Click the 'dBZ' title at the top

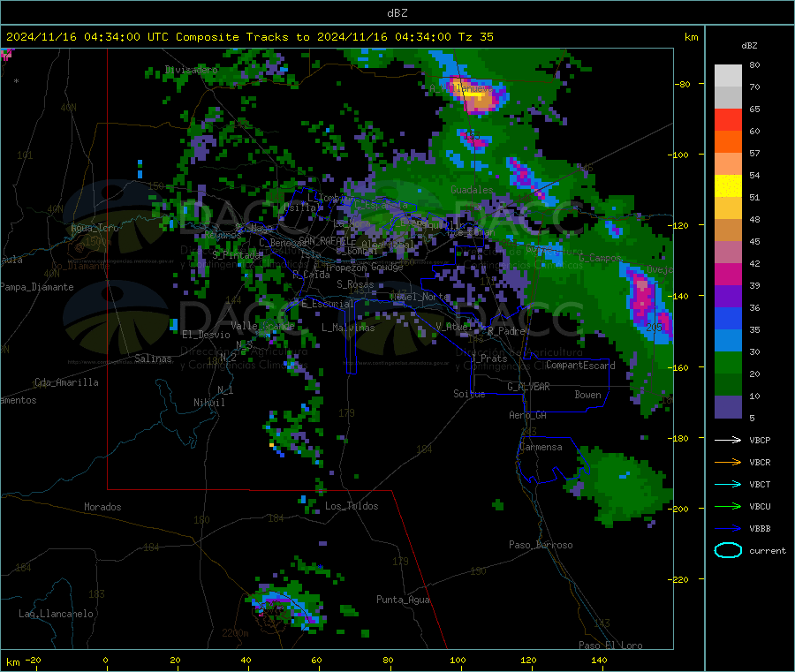(x=397, y=13)
